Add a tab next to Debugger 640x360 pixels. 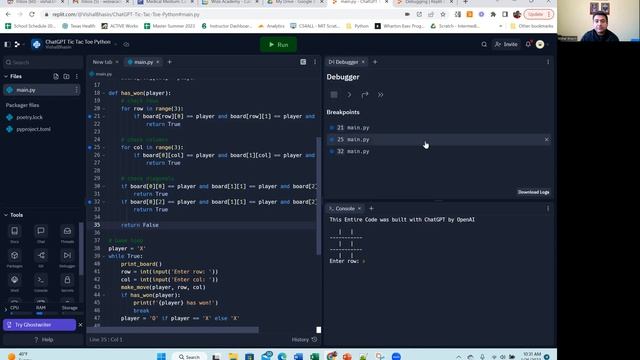pos(375,62)
